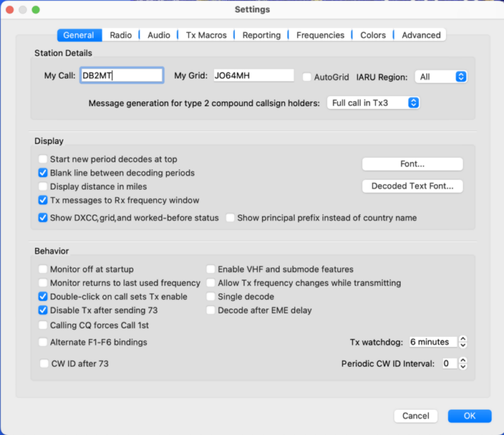Open the Audio settings tab
This screenshot has width=504, height=435.
[159, 35]
